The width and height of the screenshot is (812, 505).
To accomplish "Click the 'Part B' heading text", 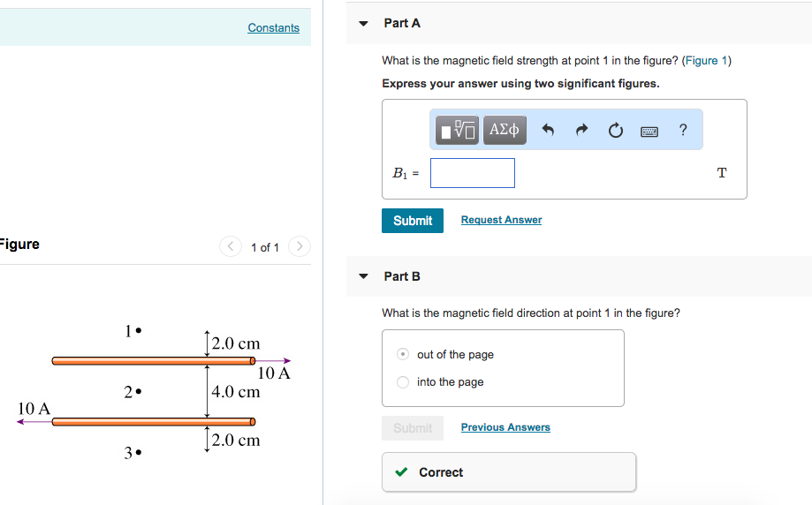I will pyautogui.click(x=402, y=276).
